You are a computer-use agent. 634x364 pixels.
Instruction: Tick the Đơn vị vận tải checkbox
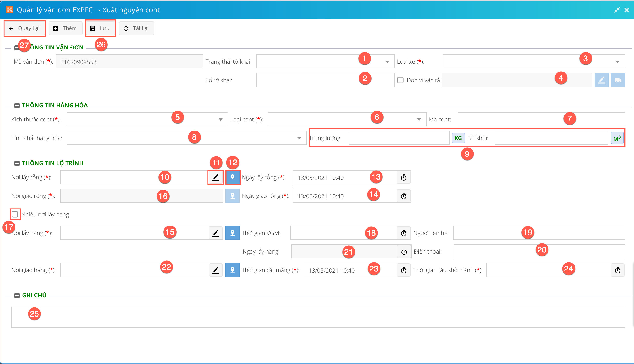(400, 80)
